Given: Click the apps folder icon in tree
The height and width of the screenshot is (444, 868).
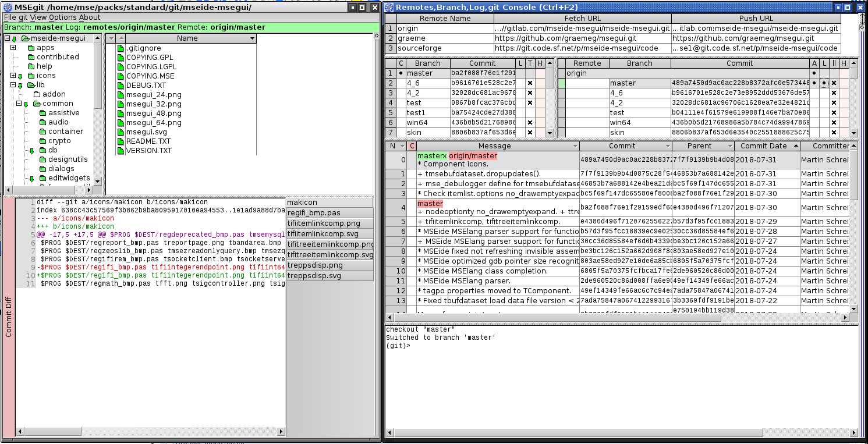Looking at the screenshot, I should click(x=31, y=48).
